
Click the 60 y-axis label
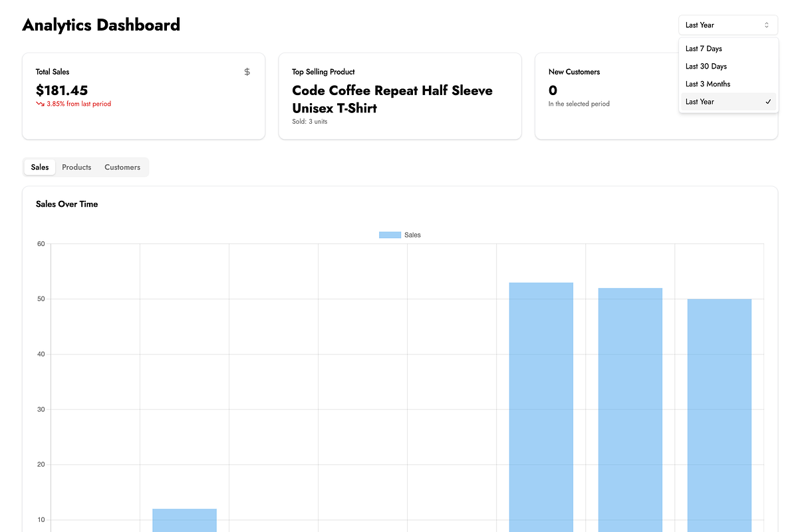coord(41,244)
